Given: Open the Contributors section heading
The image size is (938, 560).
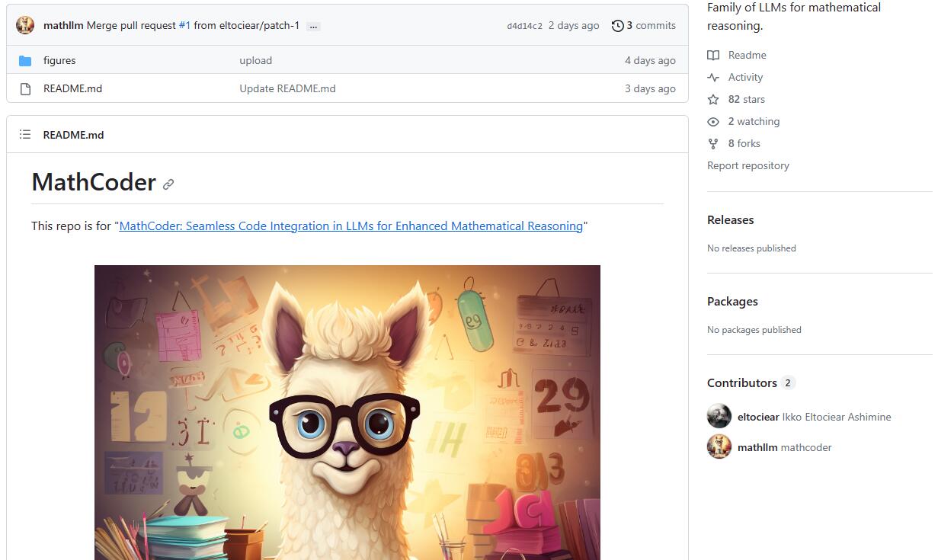Looking at the screenshot, I should (741, 382).
